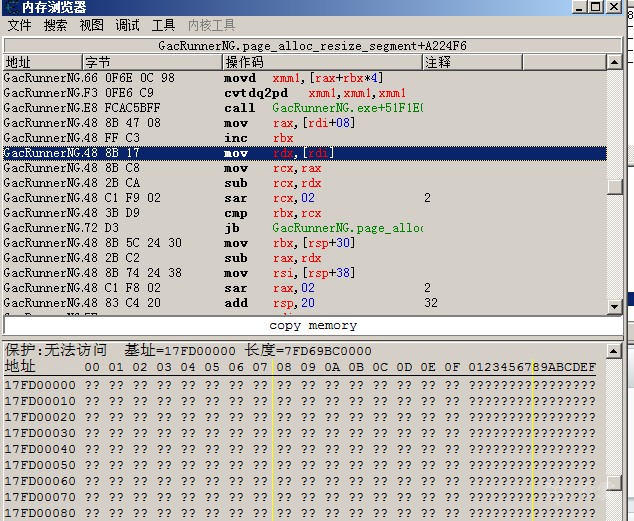Click hex address 17FD00020
Image resolution: width=634 pixels, height=521 pixels.
click(40, 417)
